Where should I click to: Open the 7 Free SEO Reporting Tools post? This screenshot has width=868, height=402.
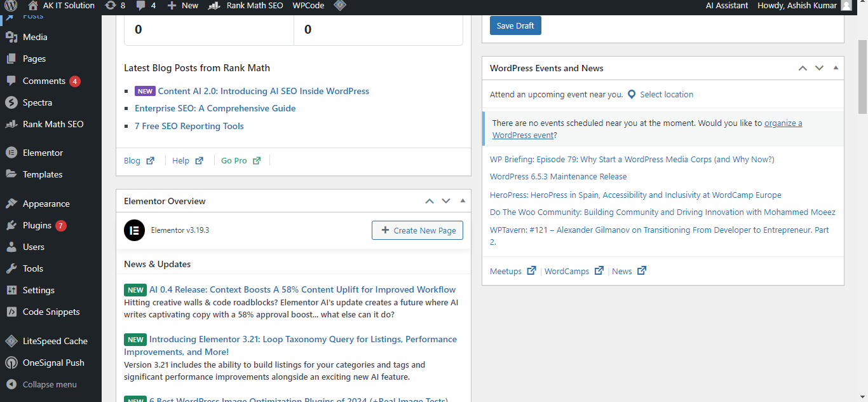(189, 126)
